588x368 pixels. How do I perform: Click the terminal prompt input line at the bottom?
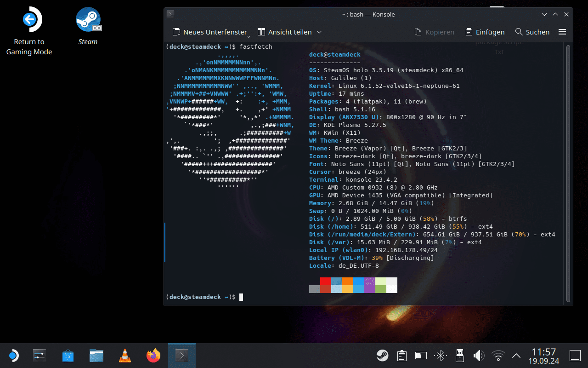click(x=204, y=297)
